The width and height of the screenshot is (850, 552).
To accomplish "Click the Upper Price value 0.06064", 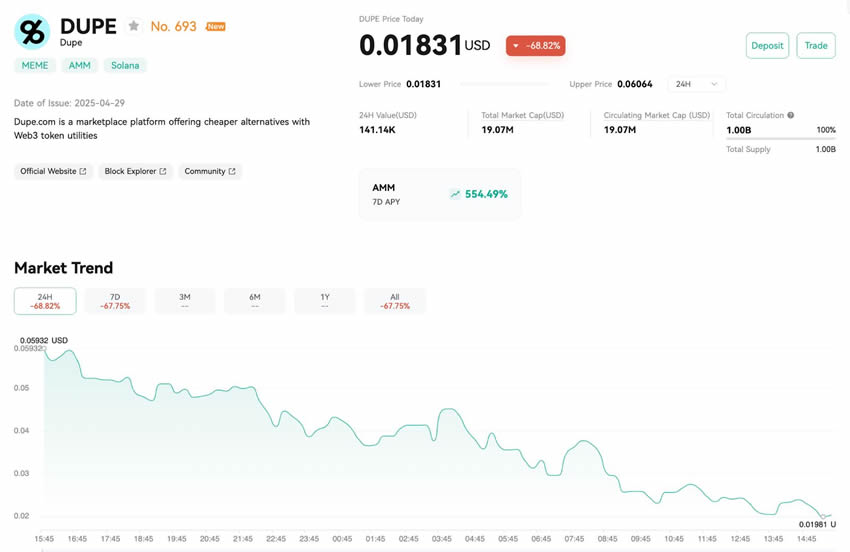I will click(635, 84).
